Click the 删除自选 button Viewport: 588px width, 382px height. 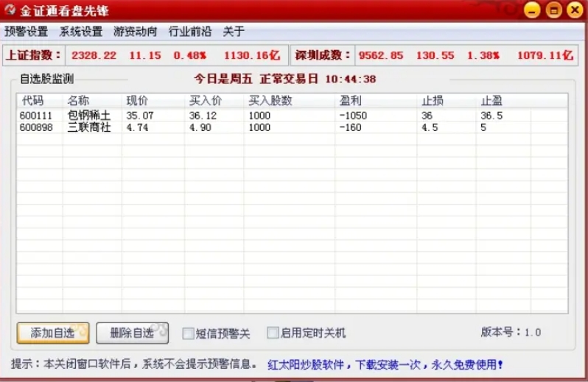point(133,333)
